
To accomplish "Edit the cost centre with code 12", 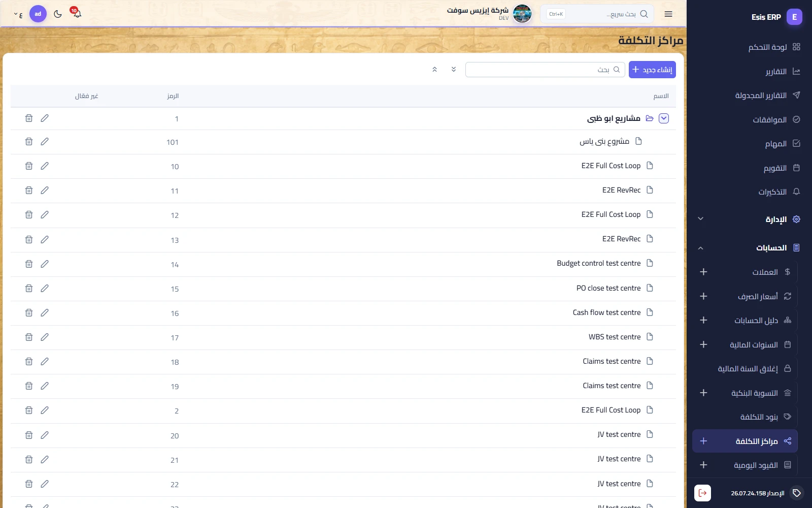I will coord(45,215).
